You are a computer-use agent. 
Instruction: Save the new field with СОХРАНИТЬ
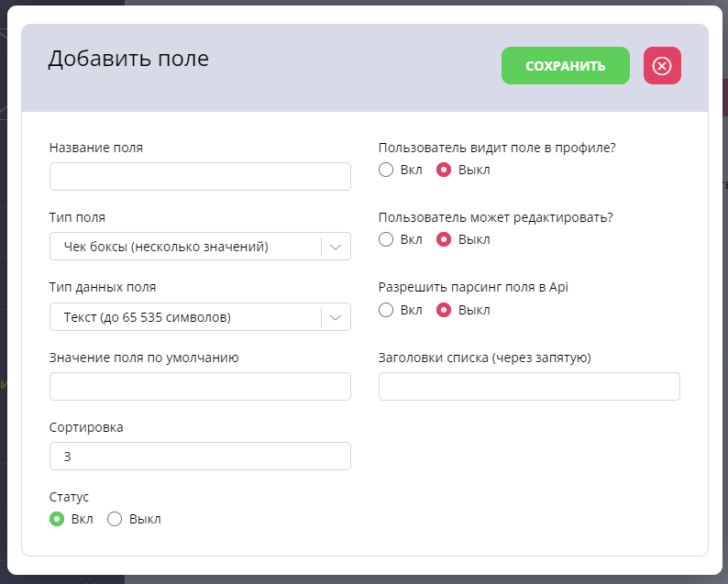click(x=566, y=65)
